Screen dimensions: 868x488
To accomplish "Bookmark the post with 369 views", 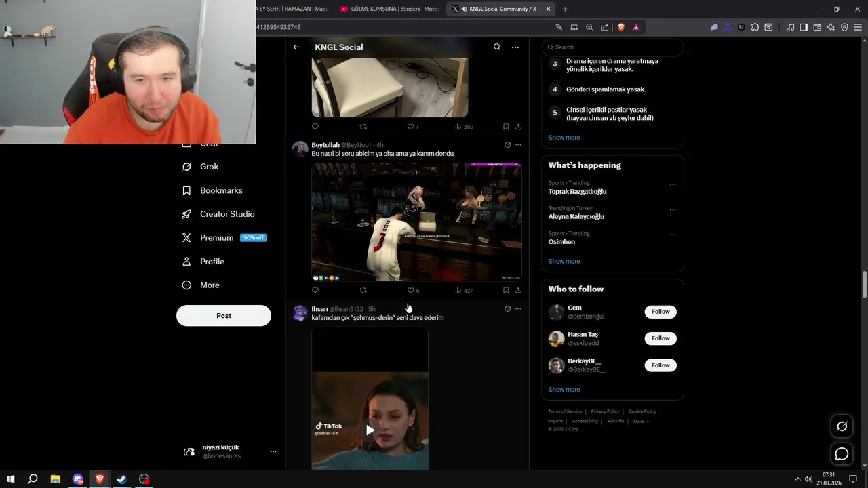I will click(x=506, y=127).
